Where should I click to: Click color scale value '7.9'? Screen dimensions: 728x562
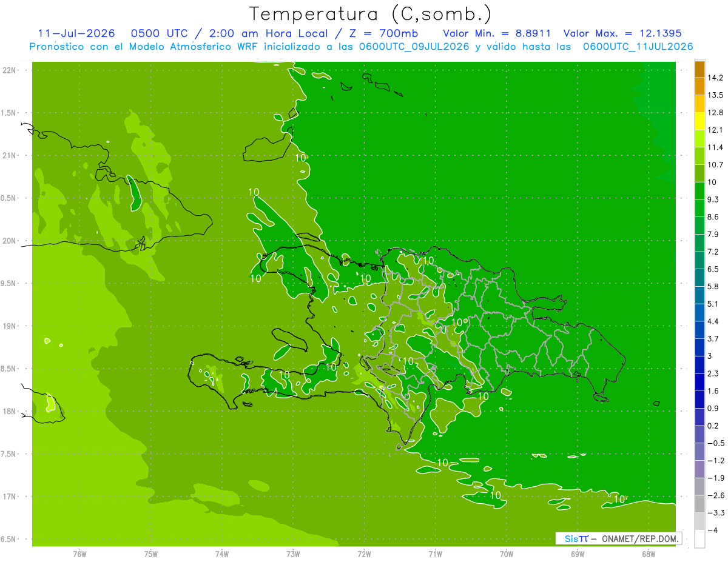point(713,235)
